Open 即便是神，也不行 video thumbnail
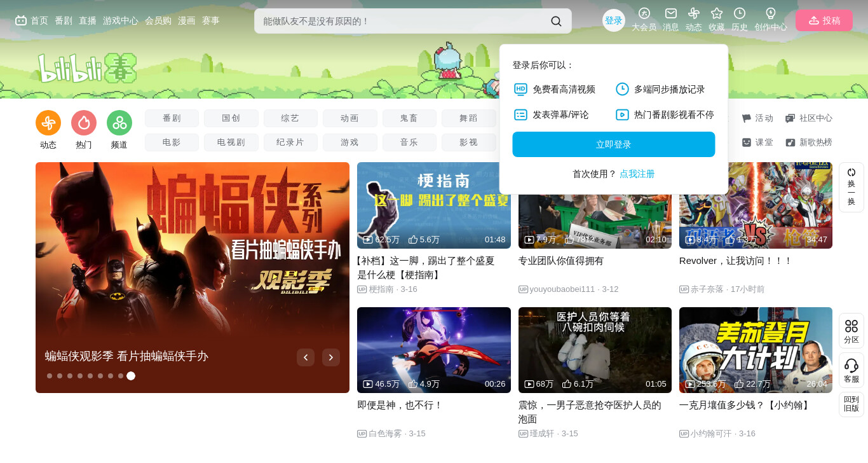The height and width of the screenshot is (463, 868). click(434, 350)
